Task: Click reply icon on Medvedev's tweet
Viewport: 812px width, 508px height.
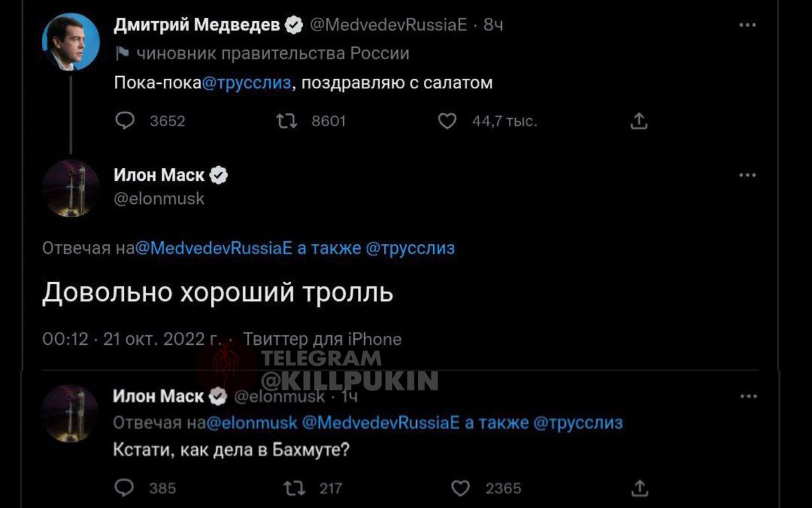Action: [x=126, y=121]
